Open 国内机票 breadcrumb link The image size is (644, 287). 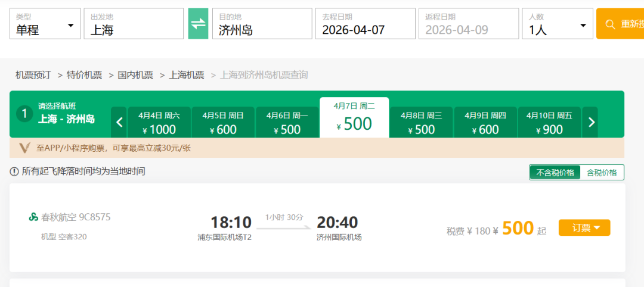coord(135,75)
